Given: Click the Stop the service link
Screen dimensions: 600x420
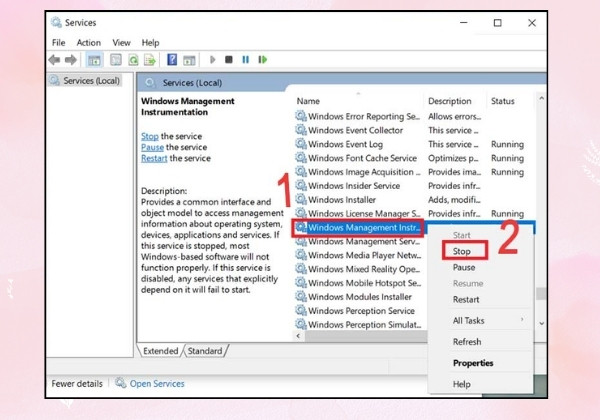Looking at the screenshot, I should click(150, 136).
